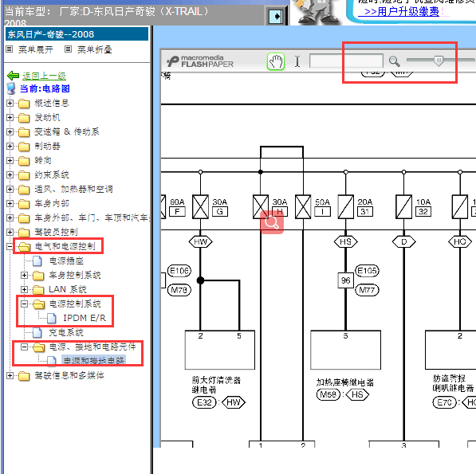Expand the 车身控制系统 subfolder
The height and width of the screenshot is (474, 476).
tap(24, 275)
